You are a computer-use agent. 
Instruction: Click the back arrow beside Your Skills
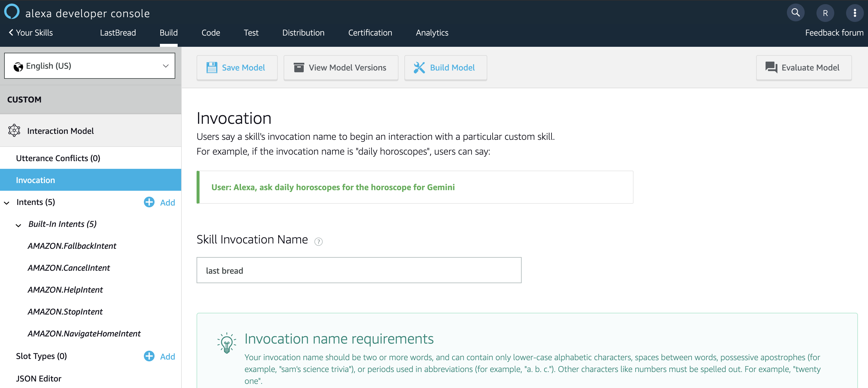11,32
